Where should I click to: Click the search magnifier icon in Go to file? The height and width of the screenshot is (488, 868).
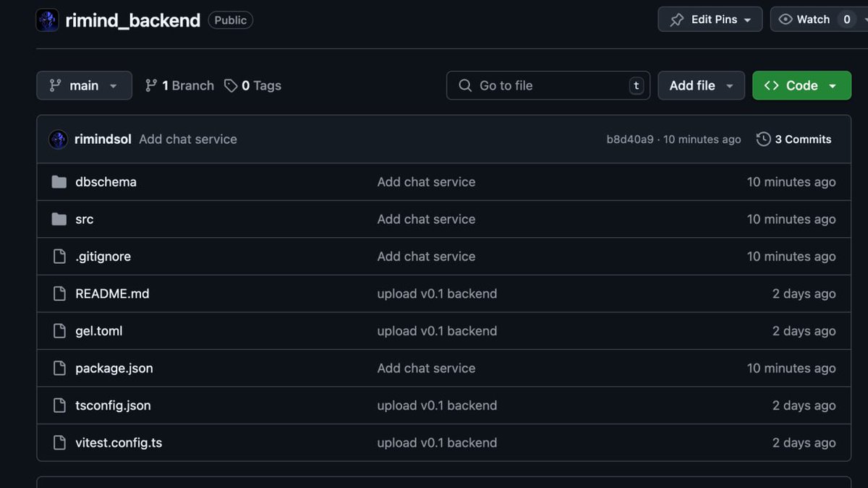tap(465, 85)
